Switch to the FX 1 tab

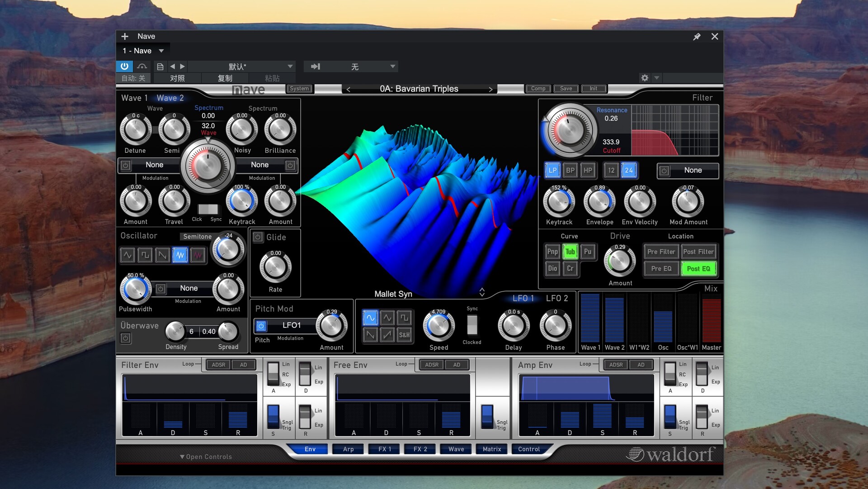tap(385, 449)
